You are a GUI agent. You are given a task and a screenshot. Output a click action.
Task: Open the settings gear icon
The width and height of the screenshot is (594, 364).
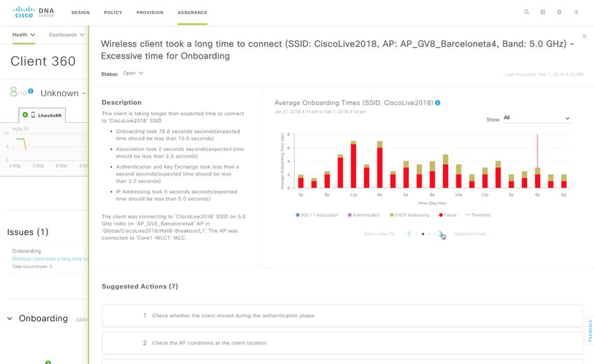(559, 12)
